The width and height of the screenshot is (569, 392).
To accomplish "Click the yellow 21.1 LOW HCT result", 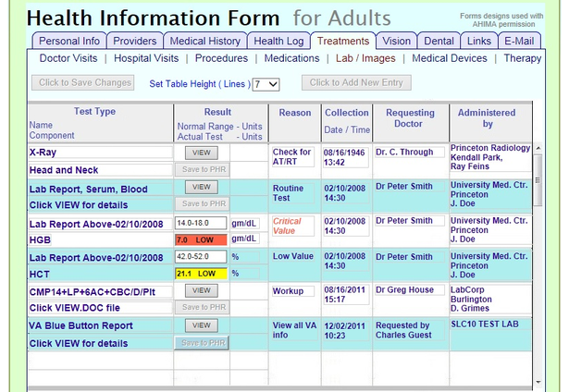I will pos(201,274).
